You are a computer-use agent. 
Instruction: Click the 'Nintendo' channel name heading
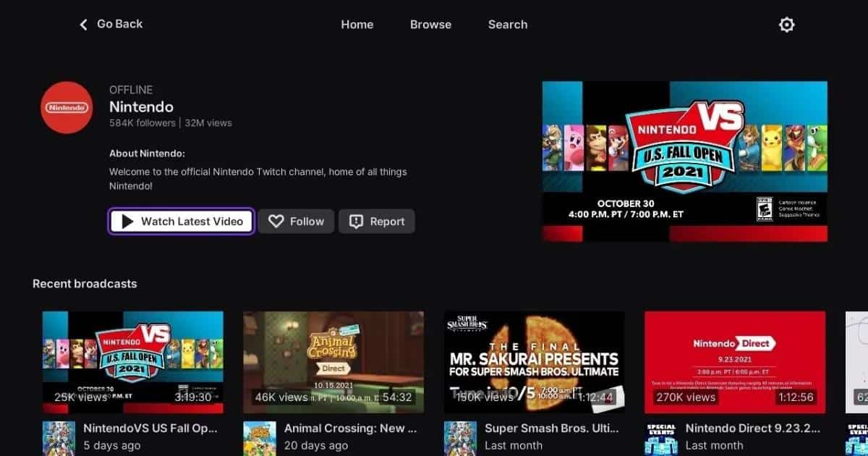click(141, 106)
